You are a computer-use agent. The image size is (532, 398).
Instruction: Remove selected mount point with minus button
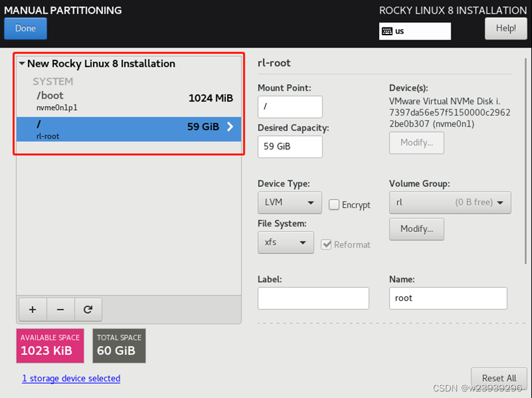point(61,309)
